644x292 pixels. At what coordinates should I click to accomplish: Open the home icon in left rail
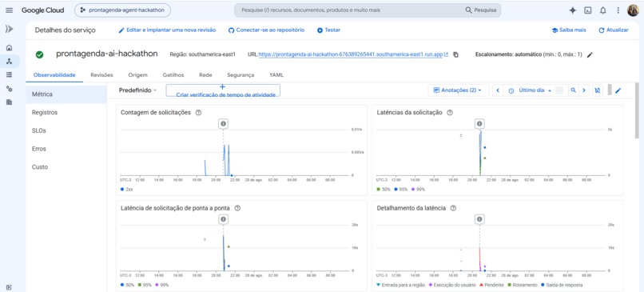coord(9,48)
